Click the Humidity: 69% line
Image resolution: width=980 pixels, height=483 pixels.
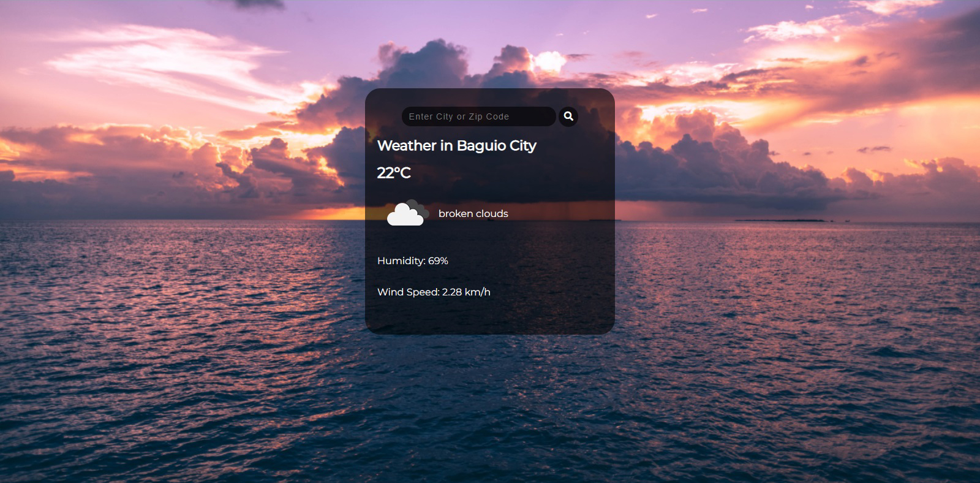[412, 261]
